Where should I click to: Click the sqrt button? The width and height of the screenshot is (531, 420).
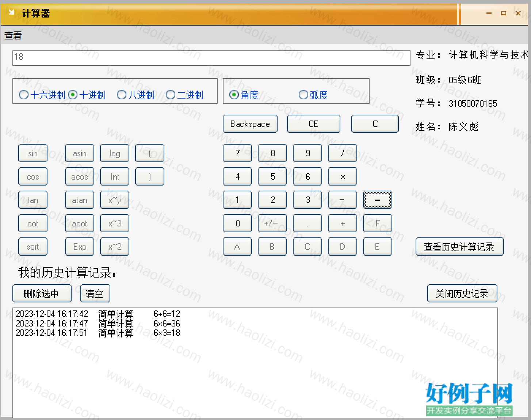(33, 247)
